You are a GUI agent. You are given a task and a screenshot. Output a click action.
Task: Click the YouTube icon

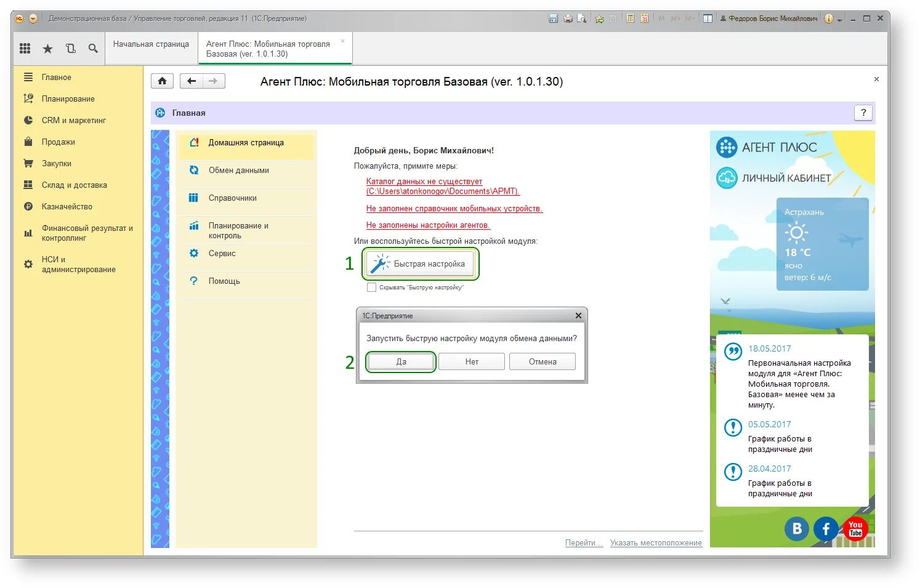(855, 528)
